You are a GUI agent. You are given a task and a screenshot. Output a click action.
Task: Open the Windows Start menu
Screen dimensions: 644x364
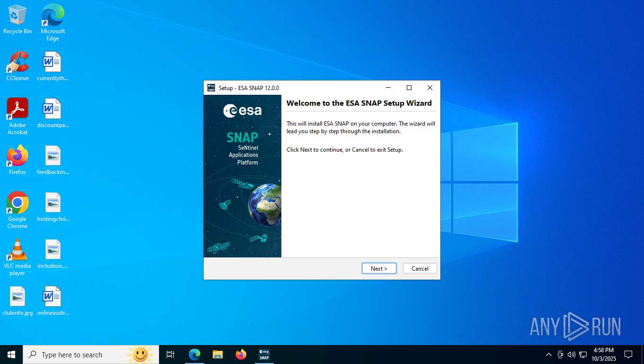[11, 355]
